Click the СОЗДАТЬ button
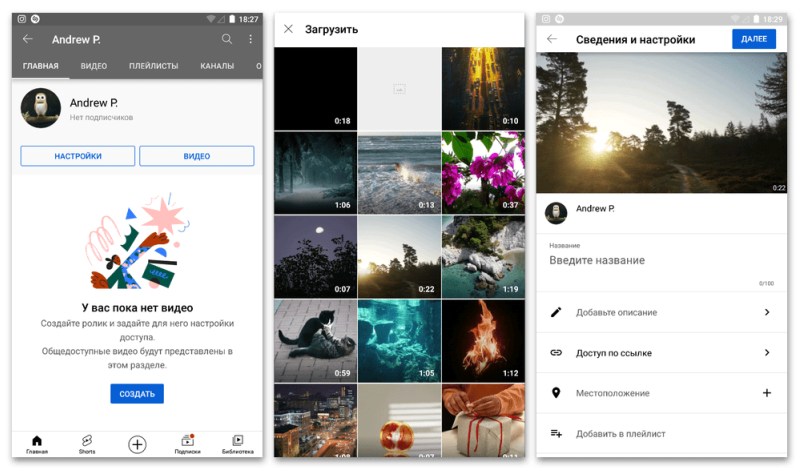Viewport: 800px width, 470px height. [137, 393]
